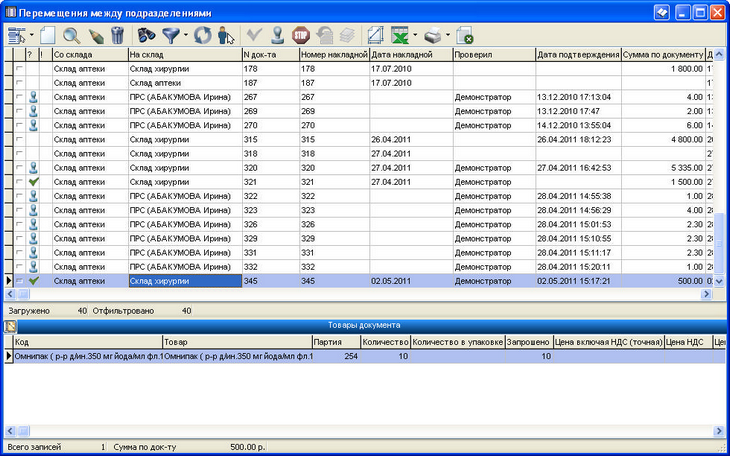
Task: Click the document with green X icon
Action: click(x=465, y=35)
